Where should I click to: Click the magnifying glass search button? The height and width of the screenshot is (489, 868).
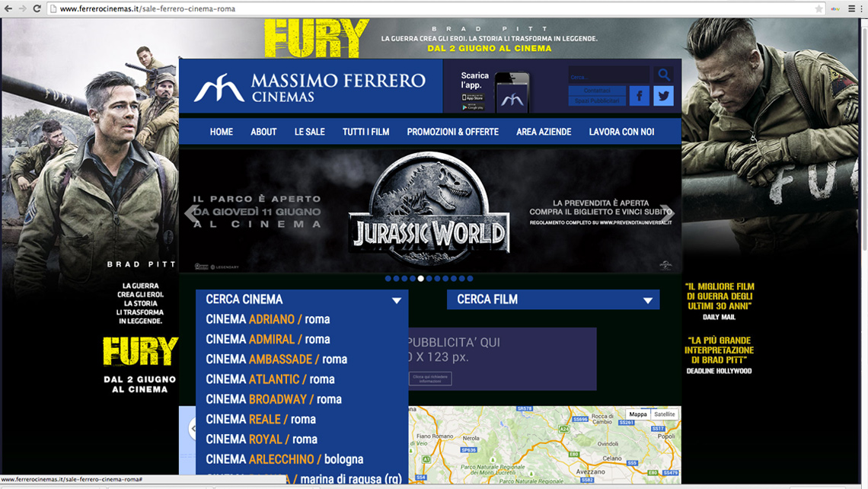pyautogui.click(x=664, y=75)
